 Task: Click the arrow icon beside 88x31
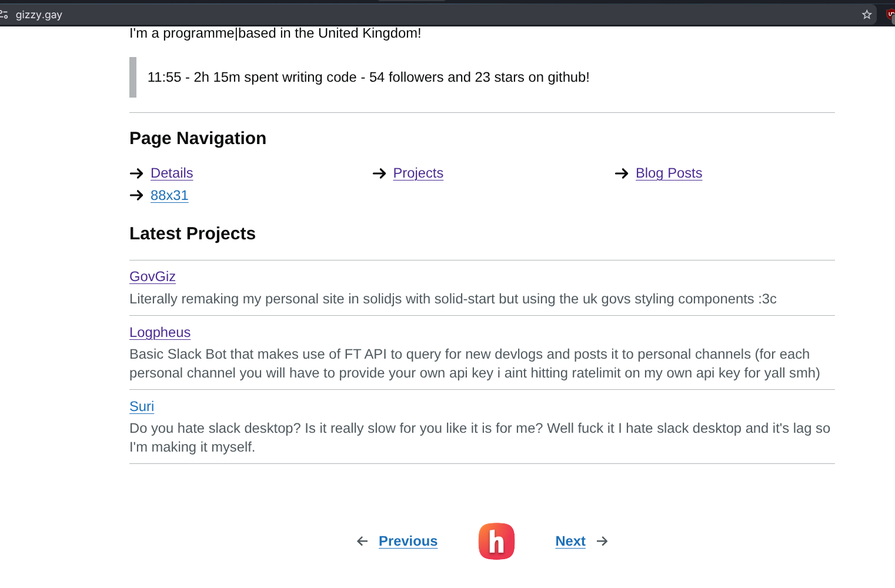tap(136, 195)
